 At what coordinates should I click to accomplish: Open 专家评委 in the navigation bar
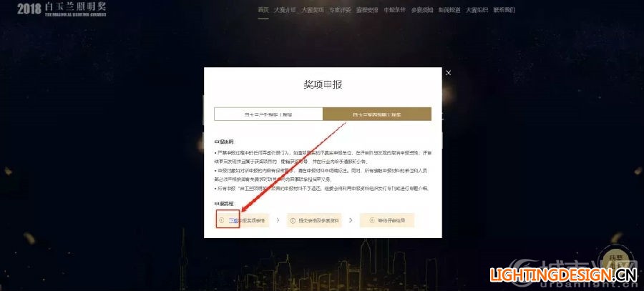340,10
